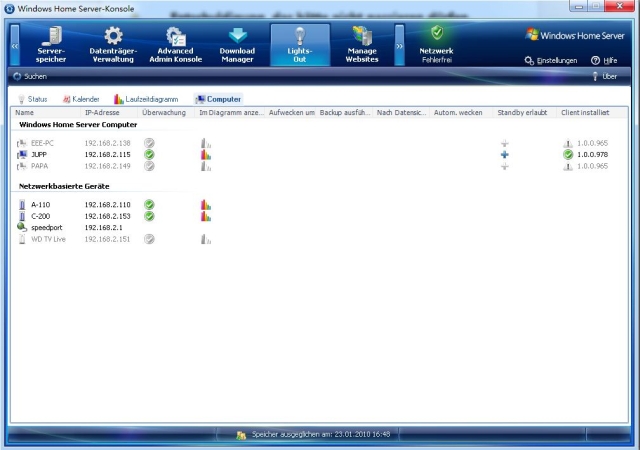Click IP address 192.168.2.1

pos(103,227)
